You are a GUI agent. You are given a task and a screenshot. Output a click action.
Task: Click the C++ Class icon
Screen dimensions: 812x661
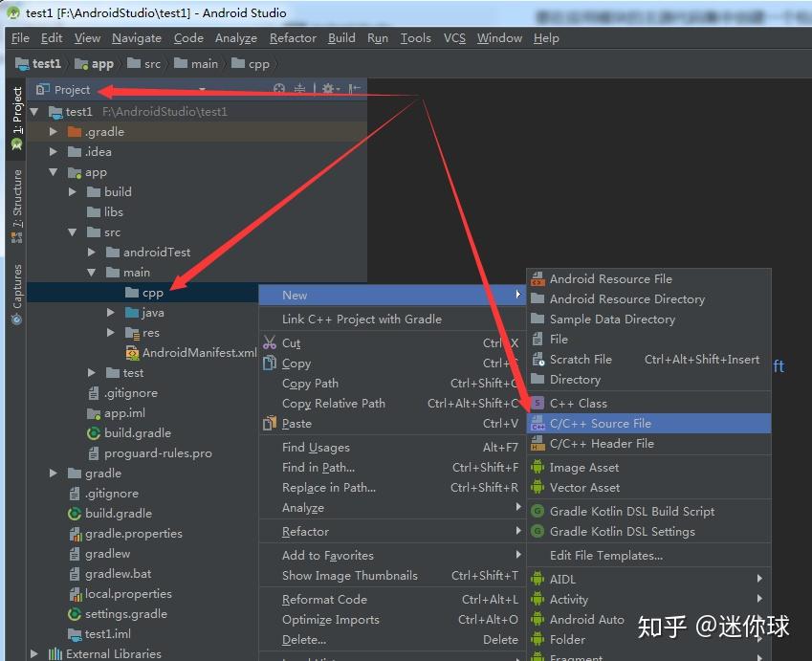tap(538, 403)
